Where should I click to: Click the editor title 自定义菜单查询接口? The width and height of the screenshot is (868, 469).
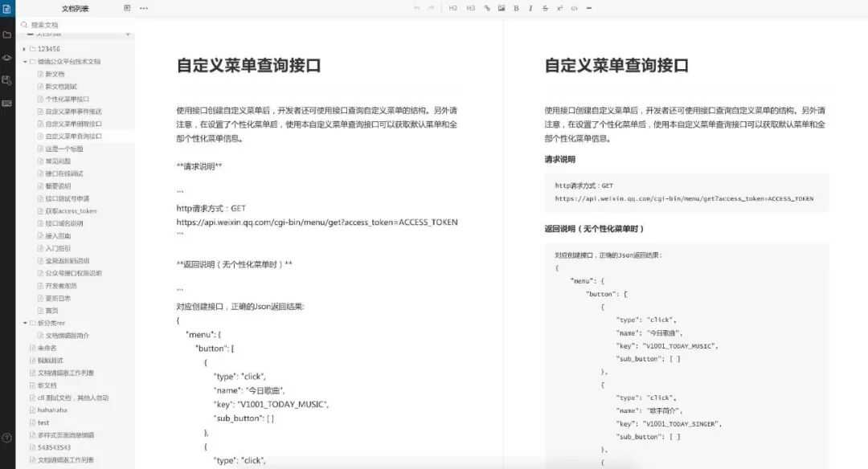tap(248, 65)
